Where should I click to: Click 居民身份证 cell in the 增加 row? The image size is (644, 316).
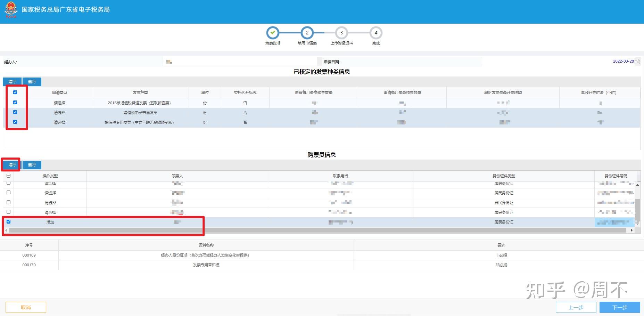tap(504, 222)
